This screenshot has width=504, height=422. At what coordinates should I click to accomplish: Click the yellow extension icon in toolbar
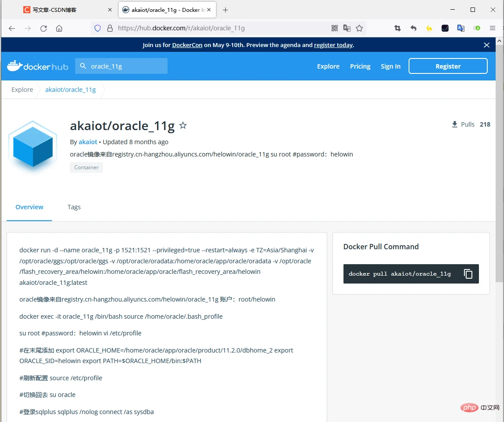point(429,28)
